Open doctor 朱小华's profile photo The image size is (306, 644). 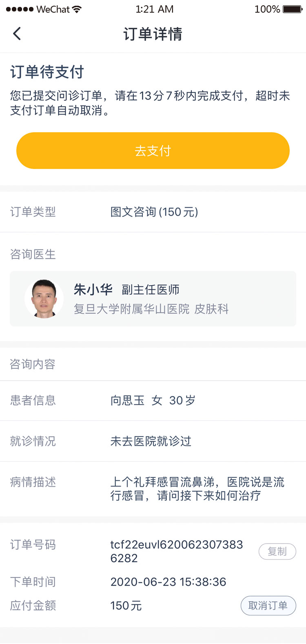44,299
